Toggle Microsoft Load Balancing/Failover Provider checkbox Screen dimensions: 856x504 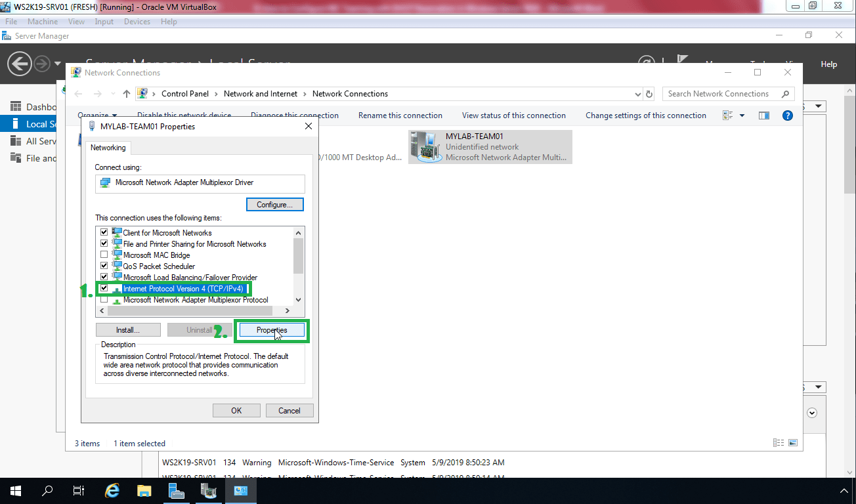click(x=104, y=277)
